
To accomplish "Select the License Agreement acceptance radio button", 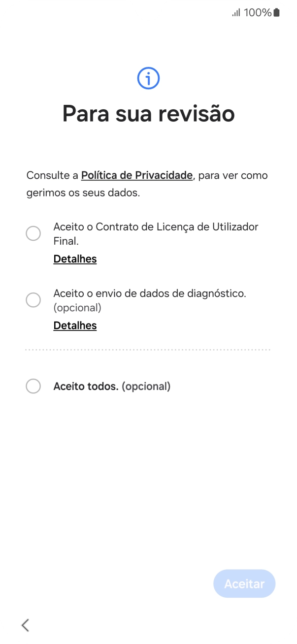I will (33, 233).
